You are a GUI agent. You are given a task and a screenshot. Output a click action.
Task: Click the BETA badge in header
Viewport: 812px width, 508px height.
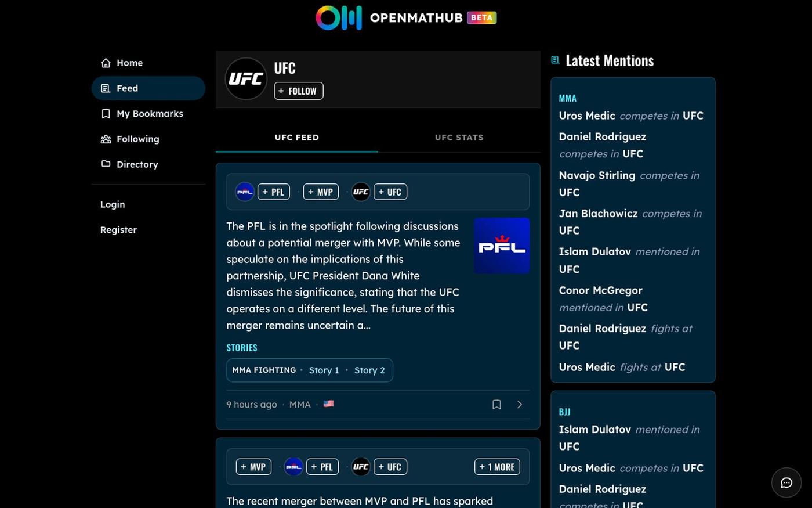tap(482, 17)
